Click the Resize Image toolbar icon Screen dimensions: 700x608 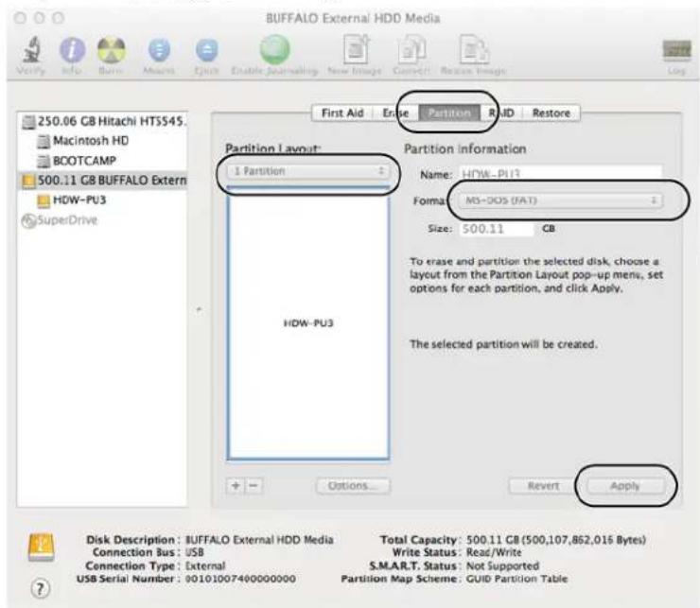474,49
